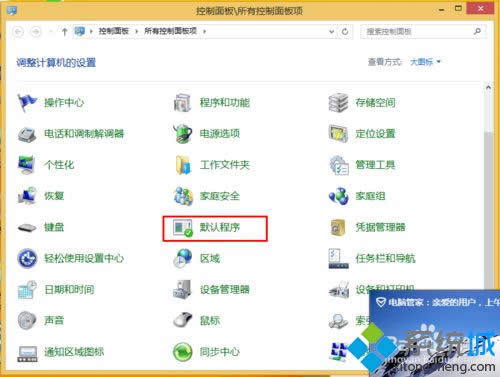500x377 pixels.
Task: Open the 任务栏和导航 icon
Action: pyautogui.click(x=338, y=259)
